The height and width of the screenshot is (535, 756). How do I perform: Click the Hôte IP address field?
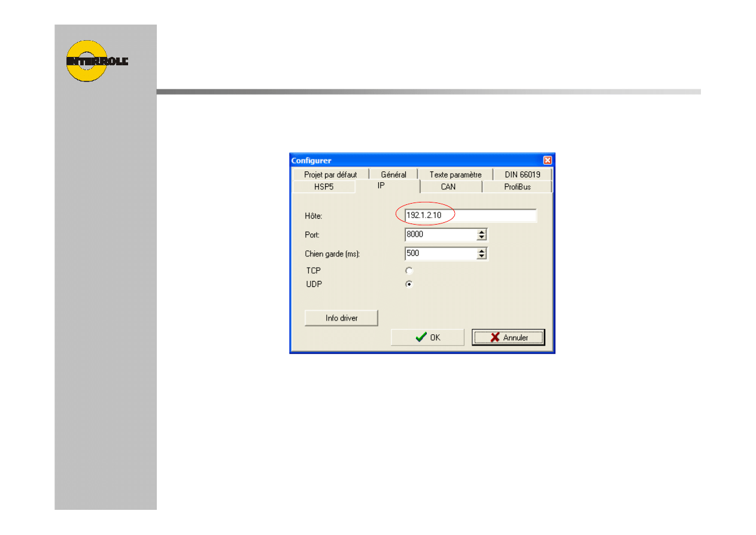pos(470,216)
